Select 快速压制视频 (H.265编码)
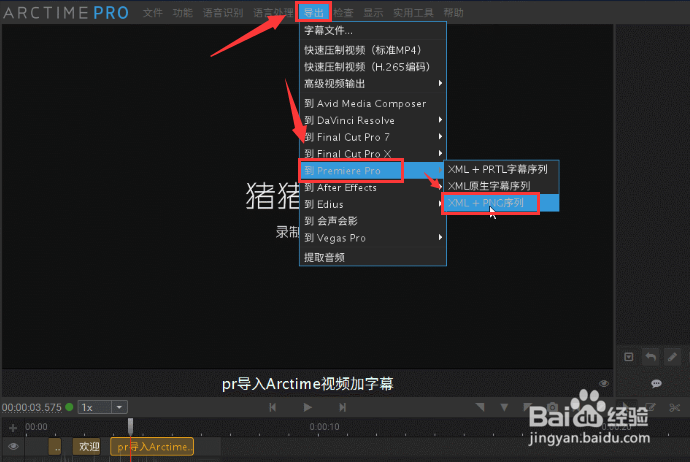 click(x=373, y=67)
